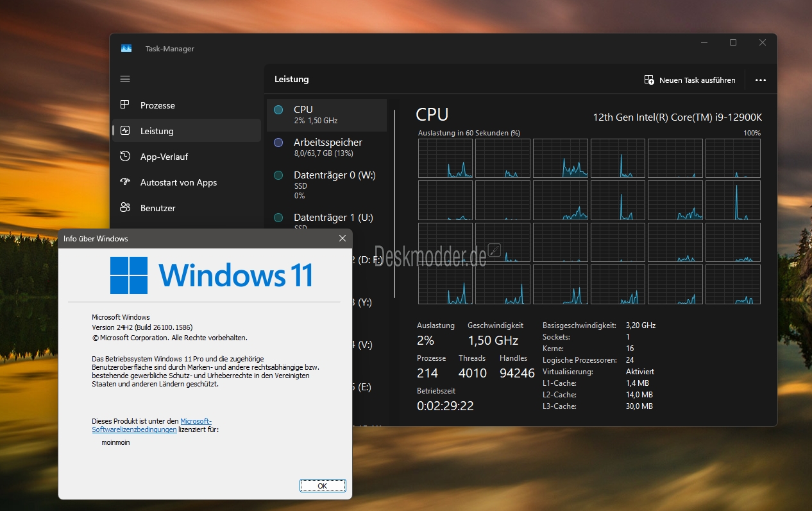The height and width of the screenshot is (511, 812).
Task: Click the Handles value 94246
Action: coord(517,373)
